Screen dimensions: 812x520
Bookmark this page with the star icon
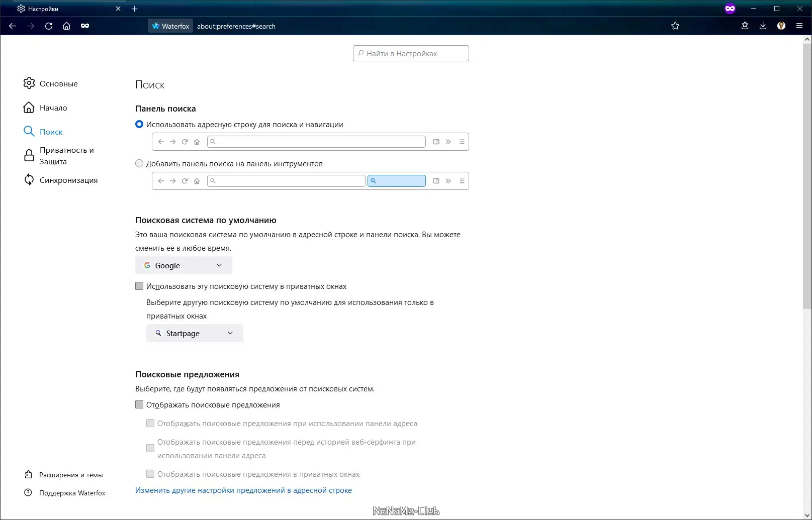(x=675, y=26)
